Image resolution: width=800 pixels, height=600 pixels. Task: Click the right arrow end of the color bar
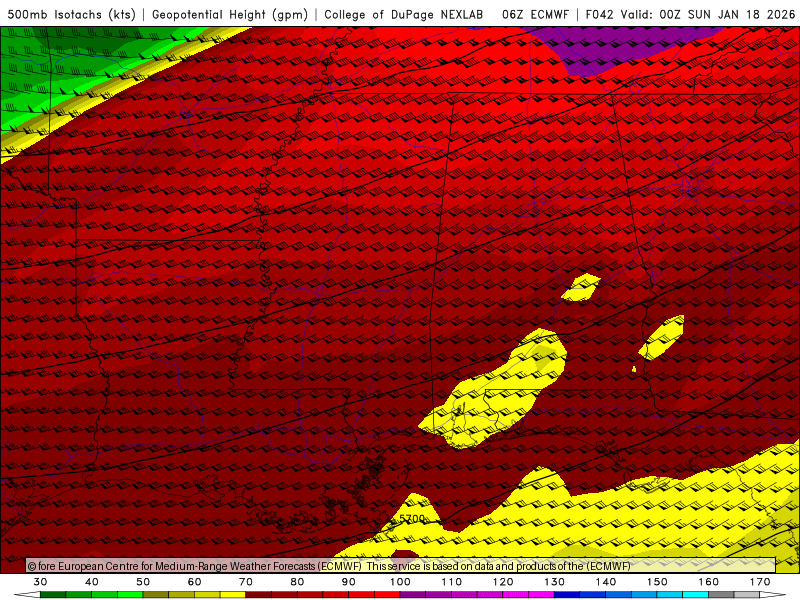[773, 595]
